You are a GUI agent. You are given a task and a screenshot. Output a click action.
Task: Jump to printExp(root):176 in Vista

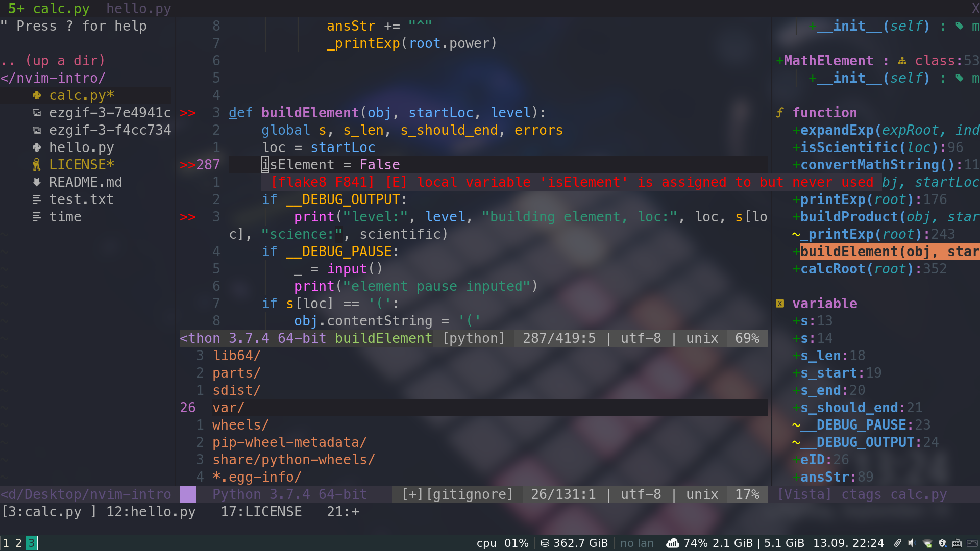[x=870, y=199]
